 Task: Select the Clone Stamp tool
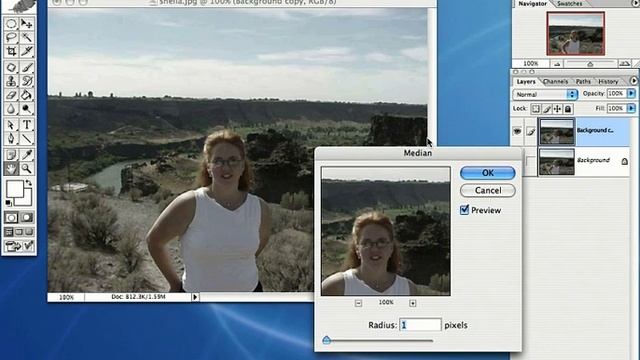click(x=11, y=81)
